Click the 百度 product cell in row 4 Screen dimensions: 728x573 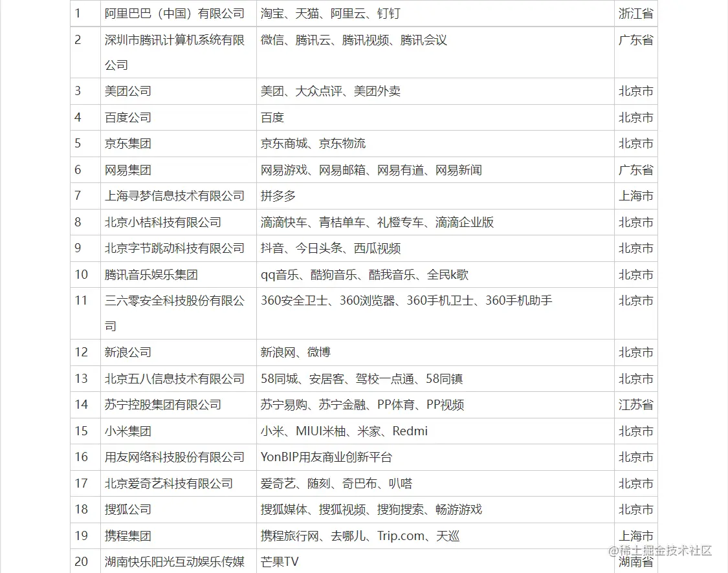point(436,118)
